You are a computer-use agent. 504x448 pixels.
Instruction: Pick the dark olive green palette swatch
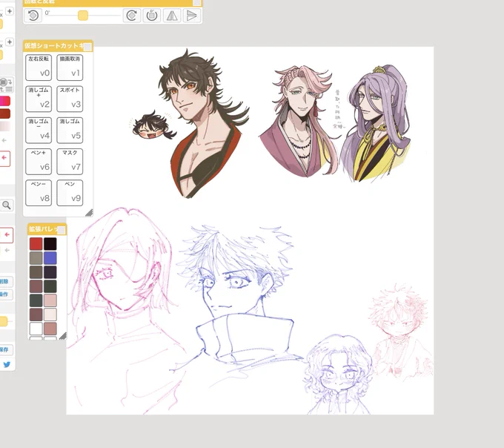tap(50, 286)
